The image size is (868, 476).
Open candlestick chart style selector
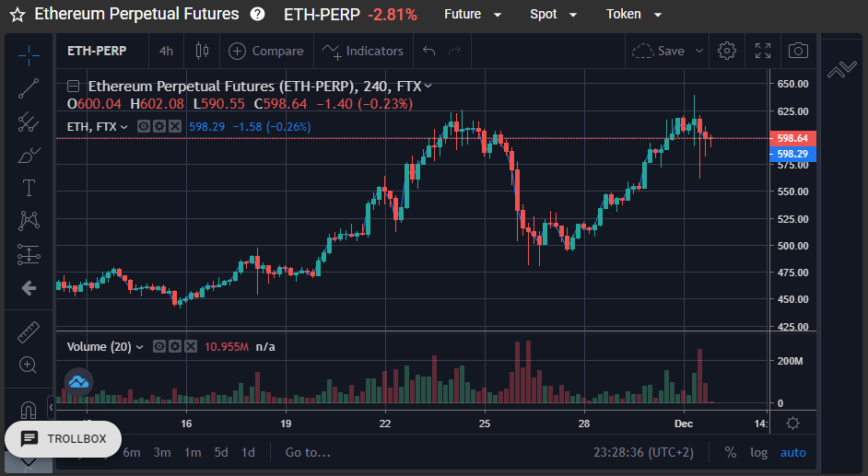click(x=202, y=51)
